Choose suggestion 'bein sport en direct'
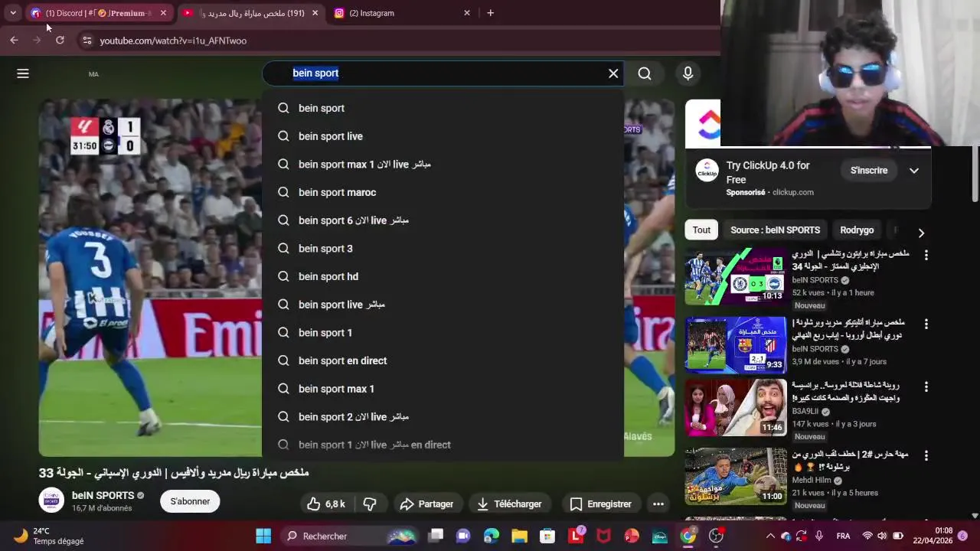980x551 pixels. [443, 360]
